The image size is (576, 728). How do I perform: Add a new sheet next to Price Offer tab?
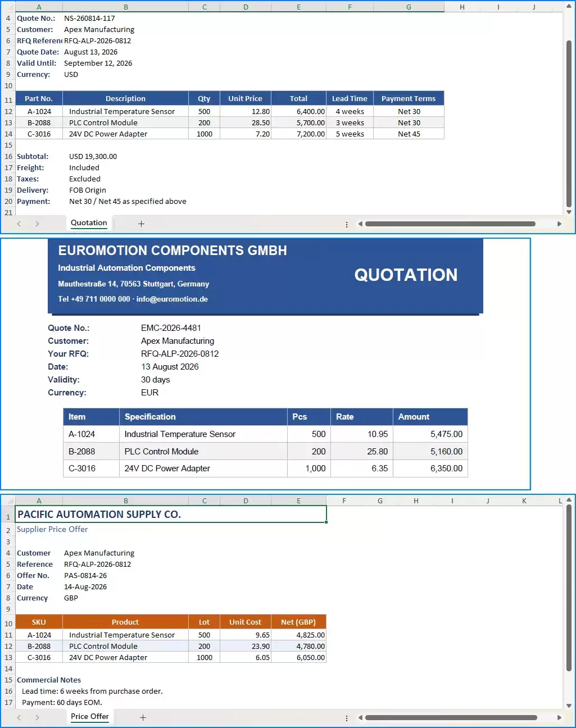(x=143, y=717)
